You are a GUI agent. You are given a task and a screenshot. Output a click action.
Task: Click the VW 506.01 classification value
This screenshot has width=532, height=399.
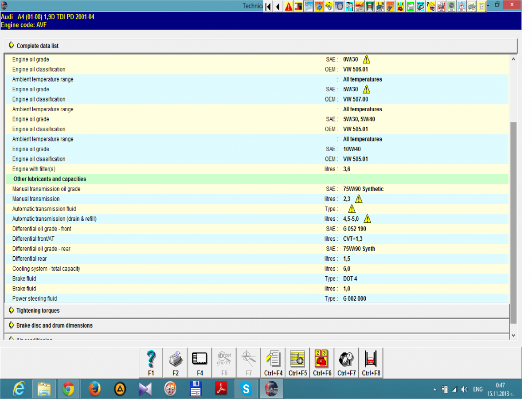click(x=356, y=69)
